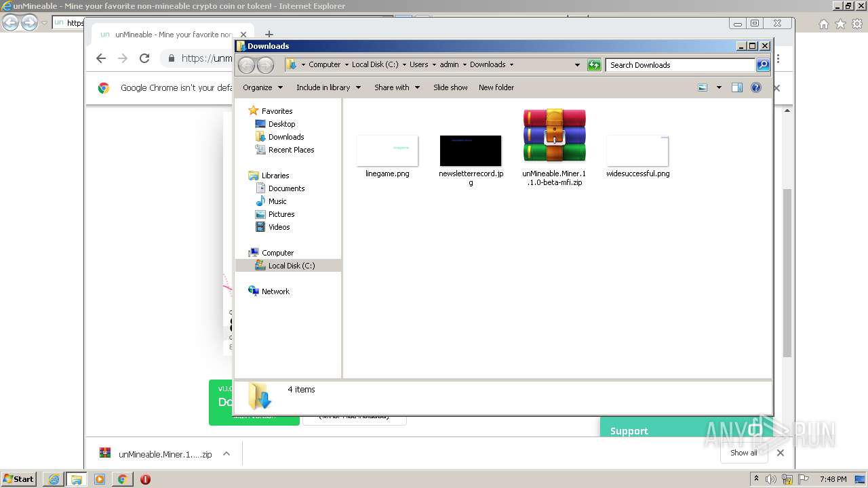Click Local Disk (C:) breadcrumb

coord(375,65)
